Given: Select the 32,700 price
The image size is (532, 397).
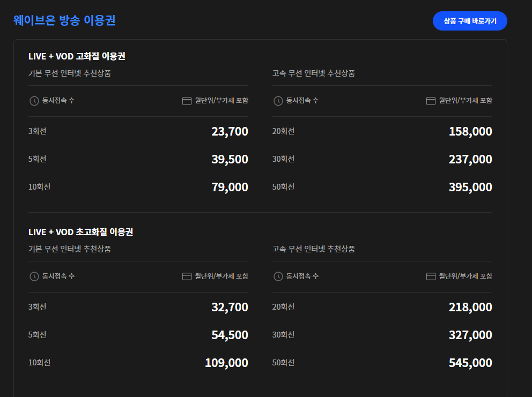Looking at the screenshot, I should (230, 307).
